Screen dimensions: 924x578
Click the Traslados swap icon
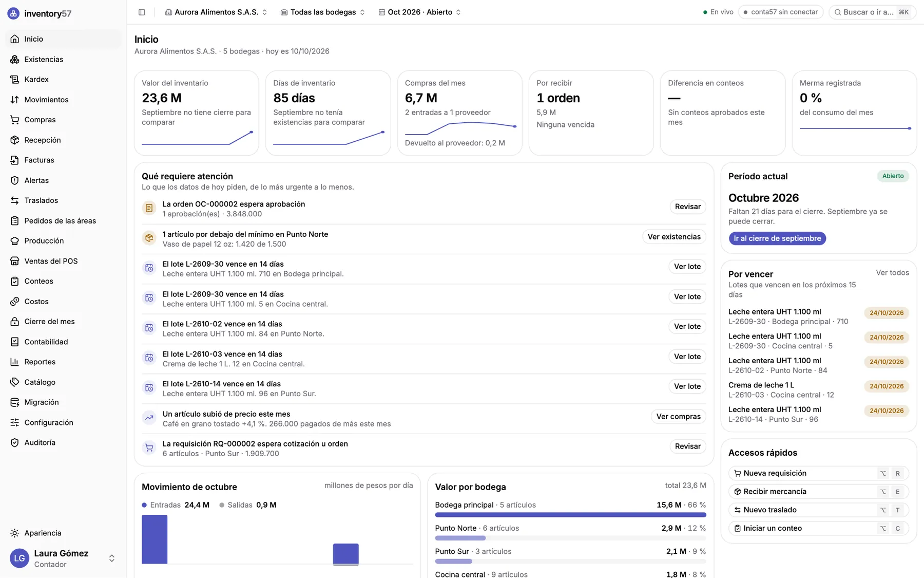[15, 200]
